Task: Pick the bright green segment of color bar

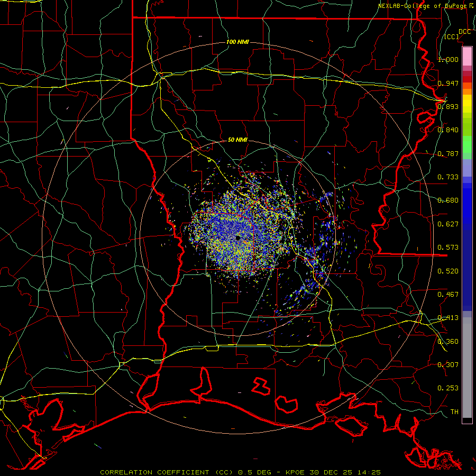Action: pos(467,144)
